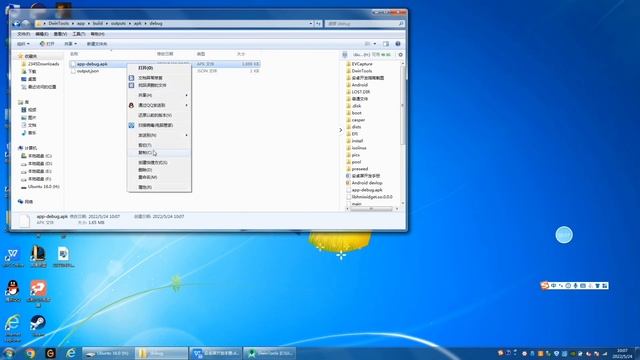Open the install folder in right panel
Viewport: 640px width, 360px height.
click(x=355, y=141)
